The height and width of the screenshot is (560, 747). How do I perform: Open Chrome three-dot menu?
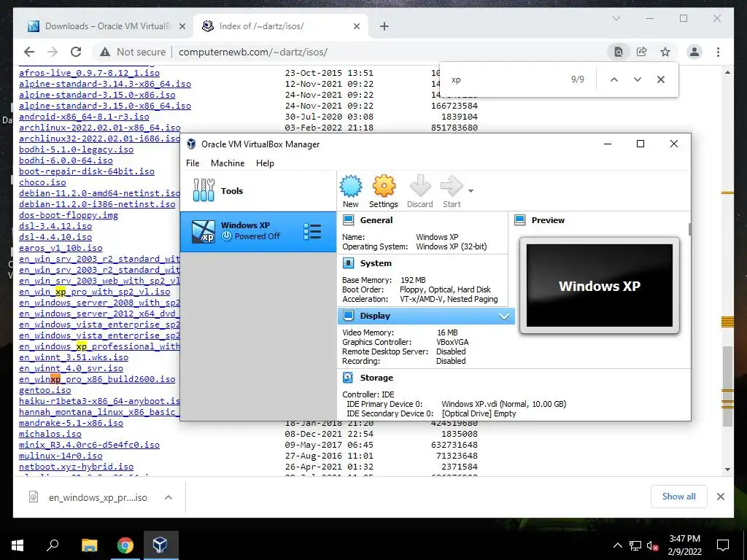coord(718,52)
